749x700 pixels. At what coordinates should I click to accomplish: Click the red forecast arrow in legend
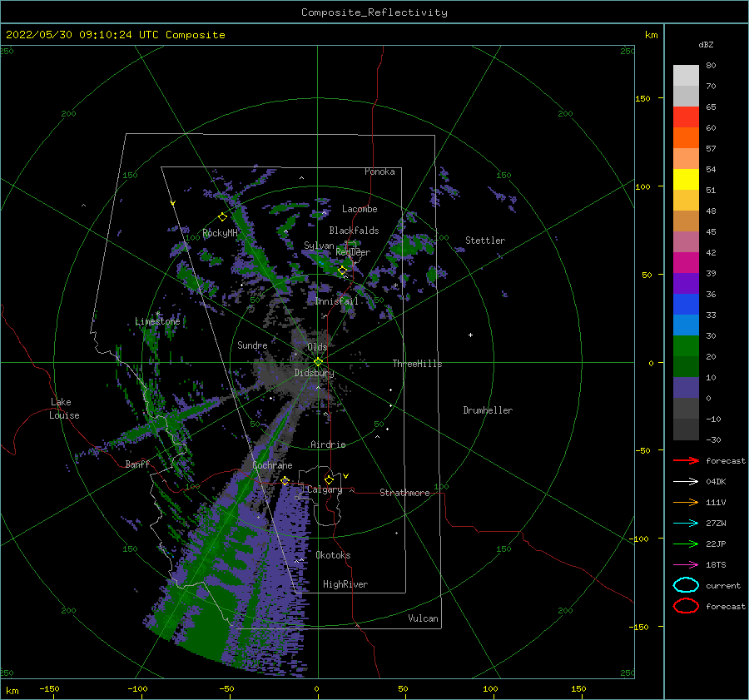click(x=686, y=460)
